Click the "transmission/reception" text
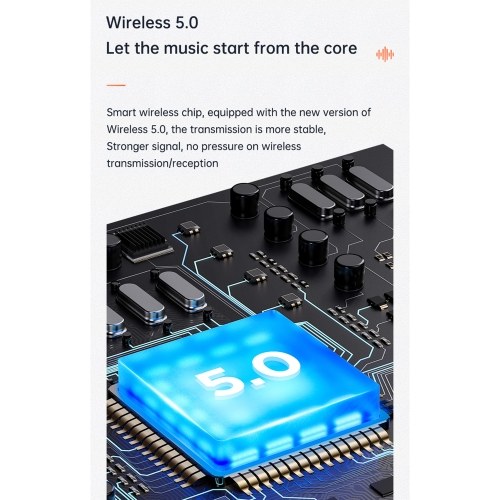Screen dimensions: 500x500 coord(163,163)
